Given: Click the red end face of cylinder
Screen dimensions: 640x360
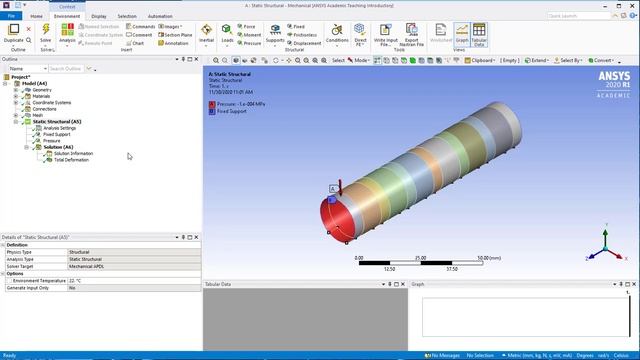Looking at the screenshot, I should pyautogui.click(x=339, y=220).
